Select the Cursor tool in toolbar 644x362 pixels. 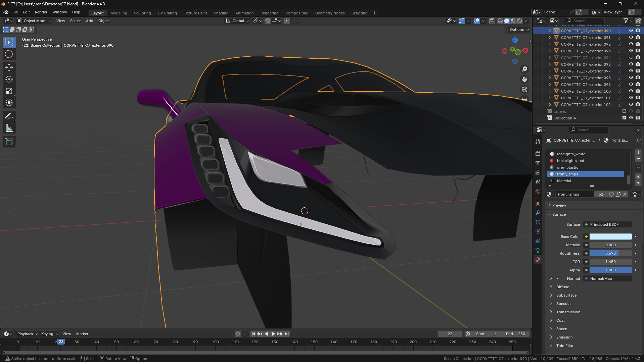pos(9,54)
